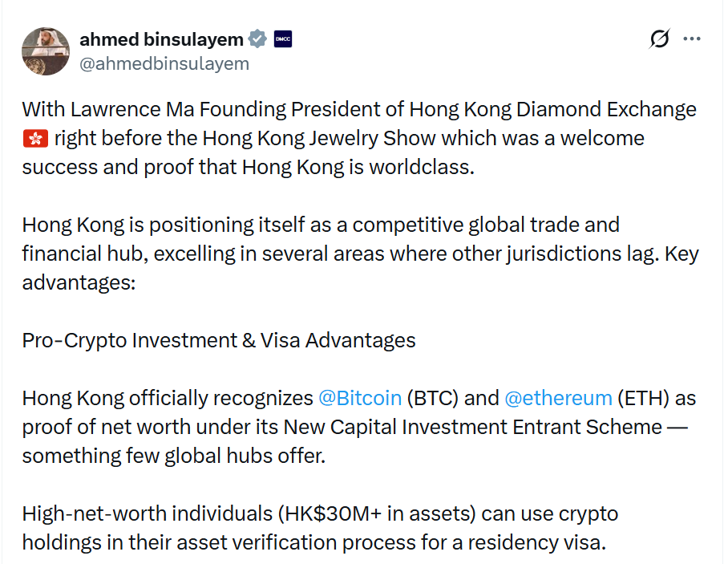The height and width of the screenshot is (564, 728).
Task: Open the @Bitcoin profile link
Action: click(361, 398)
